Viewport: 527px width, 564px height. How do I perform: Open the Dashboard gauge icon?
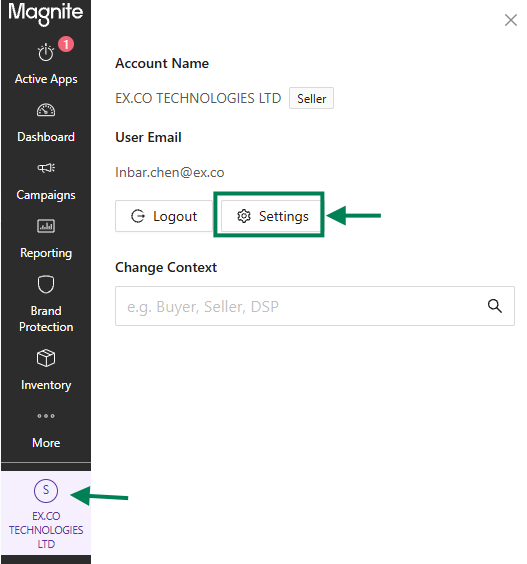(46, 110)
